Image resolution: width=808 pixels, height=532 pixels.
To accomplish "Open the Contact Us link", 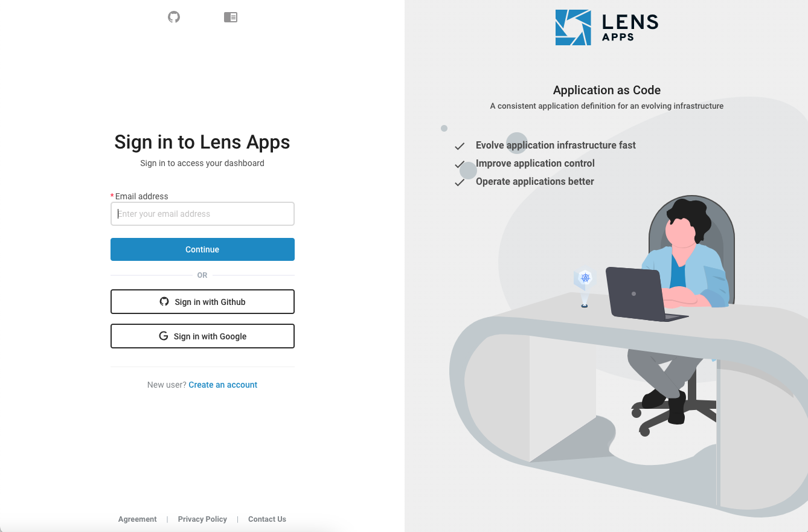I will point(267,519).
